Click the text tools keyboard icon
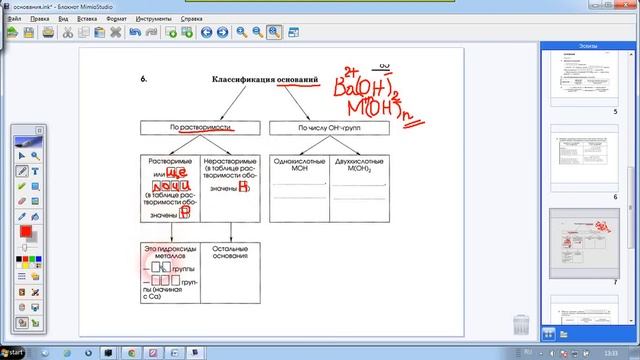The image size is (640, 360). coord(35,307)
